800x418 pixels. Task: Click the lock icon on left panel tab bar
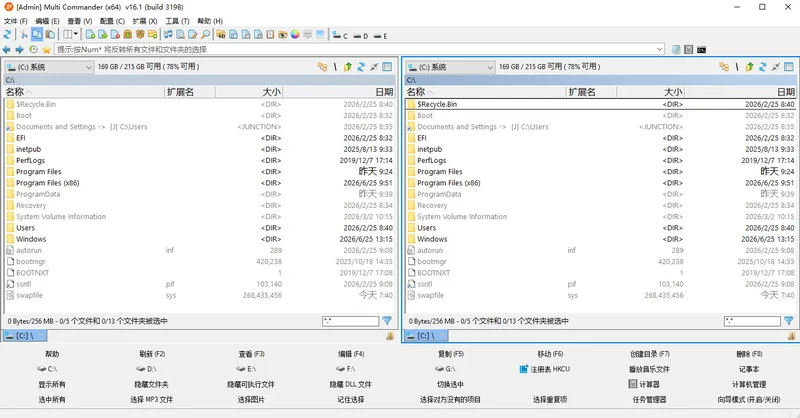tap(390, 336)
